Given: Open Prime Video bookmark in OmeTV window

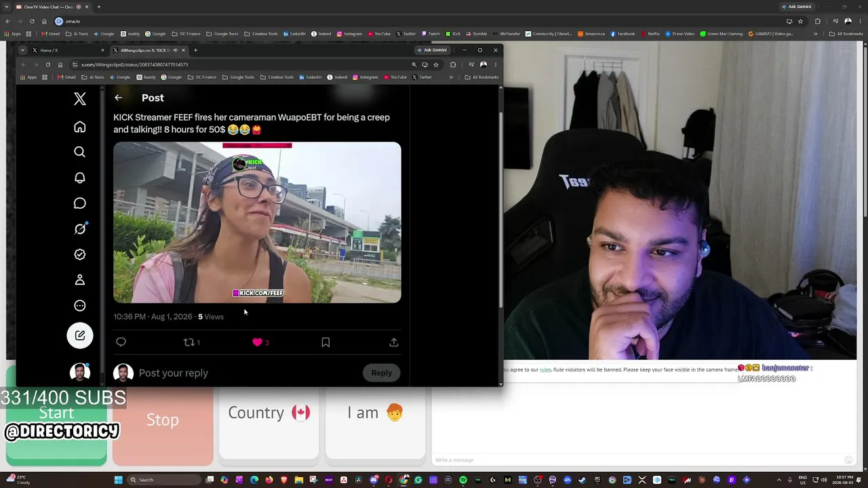Looking at the screenshot, I should pyautogui.click(x=680, y=34).
